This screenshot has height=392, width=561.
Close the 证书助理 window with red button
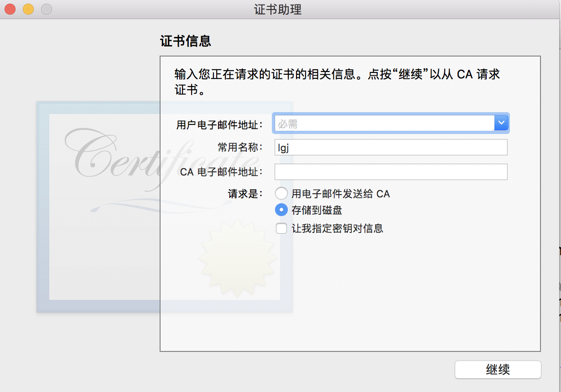[x=10, y=9]
